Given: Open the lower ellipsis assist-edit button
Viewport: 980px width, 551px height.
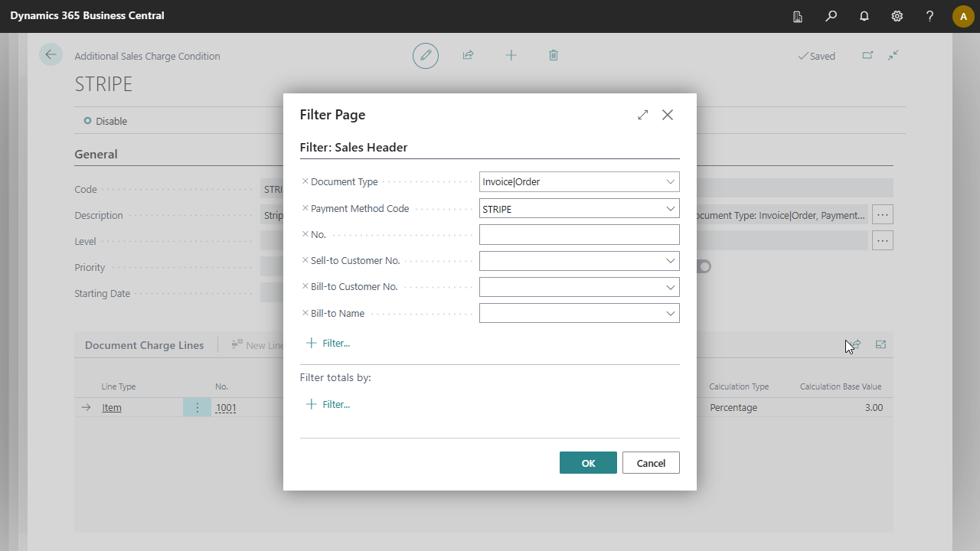Looking at the screenshot, I should pos(883,241).
